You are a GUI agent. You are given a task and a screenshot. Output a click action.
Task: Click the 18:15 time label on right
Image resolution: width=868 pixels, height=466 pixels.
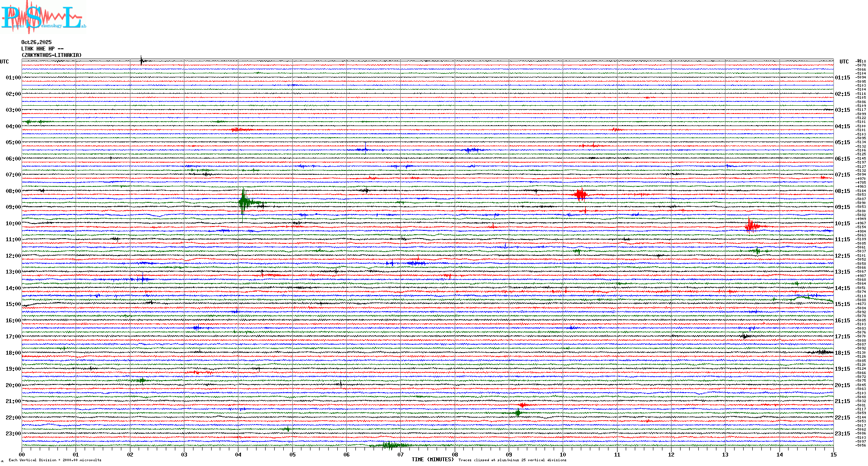coord(843,353)
